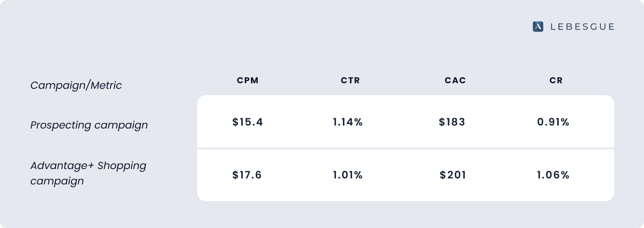Click the 1.06% CR value
Viewport: 644px width, 228px height.
click(553, 175)
